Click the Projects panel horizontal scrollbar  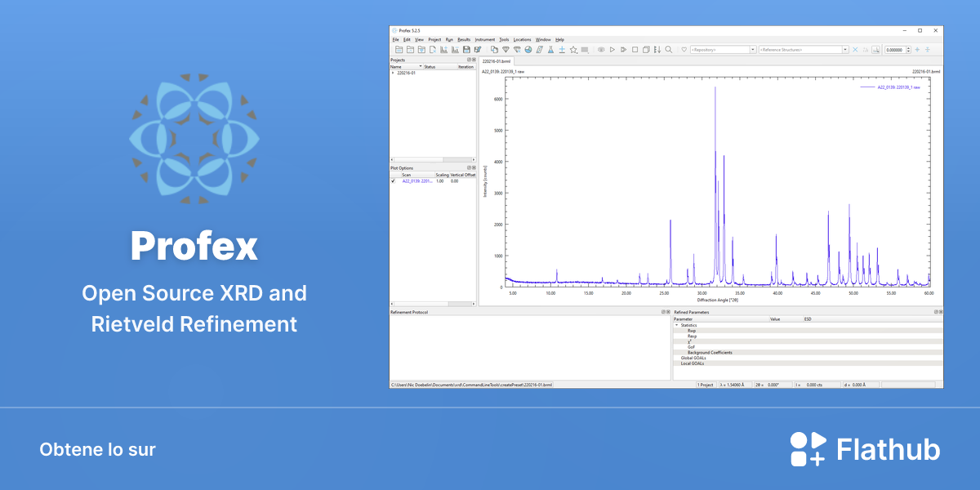point(433,159)
